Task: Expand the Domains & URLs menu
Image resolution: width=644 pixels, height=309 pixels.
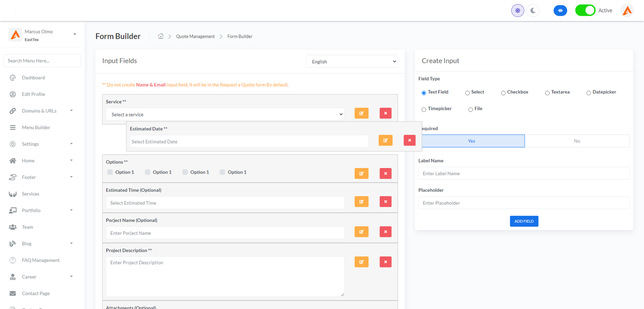Action: (x=41, y=111)
